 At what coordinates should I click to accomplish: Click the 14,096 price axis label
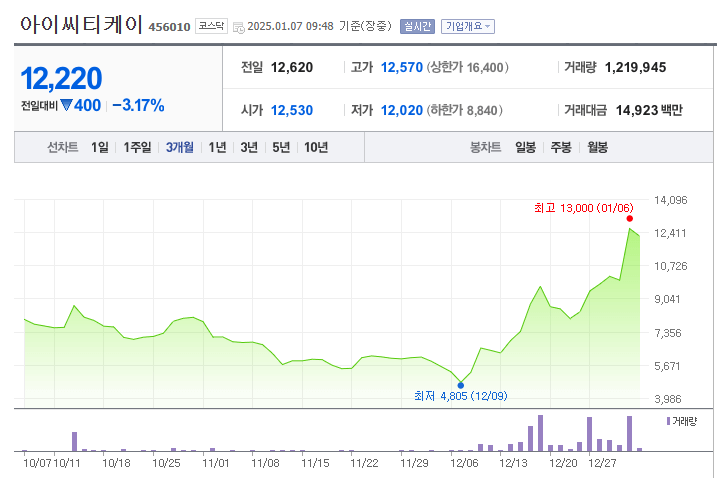[x=670, y=200]
